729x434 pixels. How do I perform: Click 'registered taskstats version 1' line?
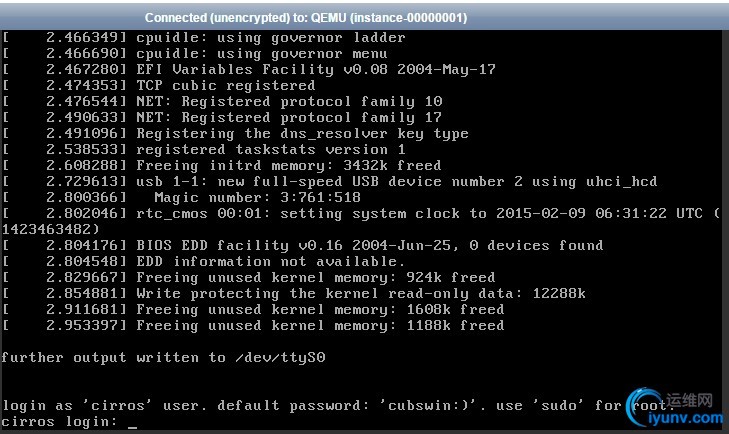coord(204,149)
